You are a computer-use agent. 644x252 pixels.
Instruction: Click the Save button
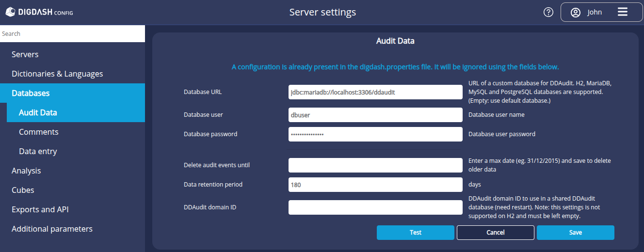pos(575,233)
